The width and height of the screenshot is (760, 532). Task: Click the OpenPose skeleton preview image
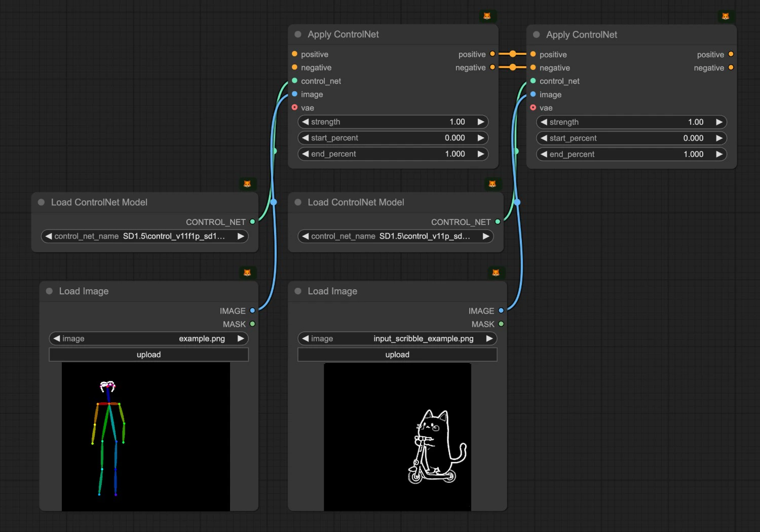[146, 437]
